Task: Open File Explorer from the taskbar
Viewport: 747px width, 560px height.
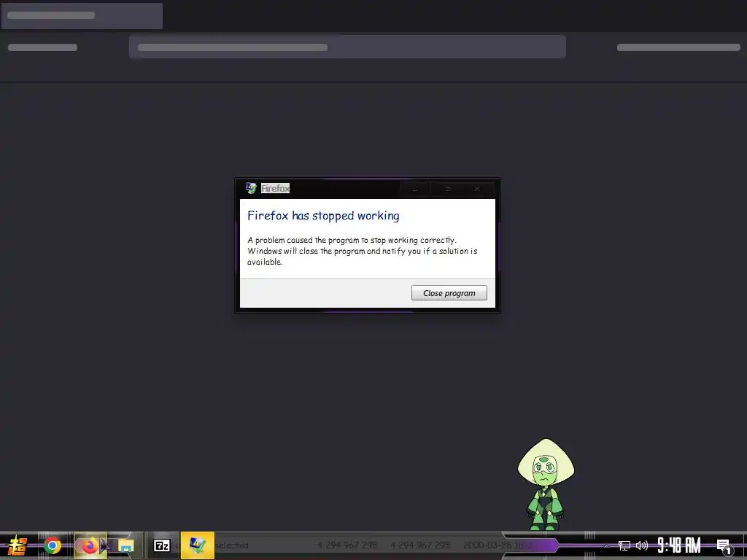Action: click(125, 545)
